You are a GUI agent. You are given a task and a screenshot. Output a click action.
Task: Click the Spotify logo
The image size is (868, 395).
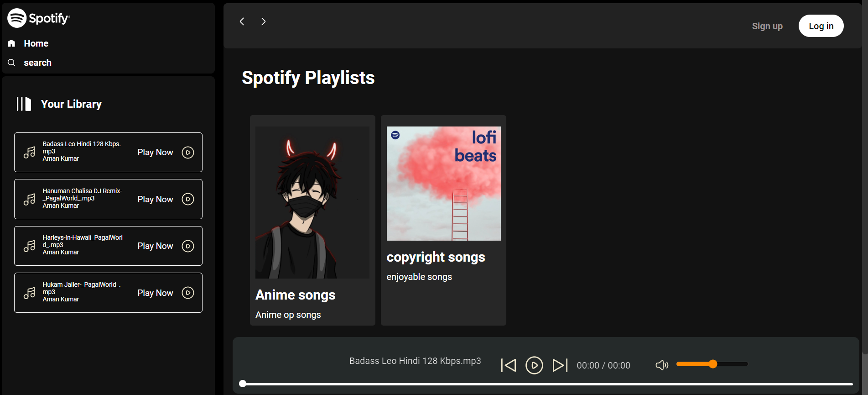[39, 18]
